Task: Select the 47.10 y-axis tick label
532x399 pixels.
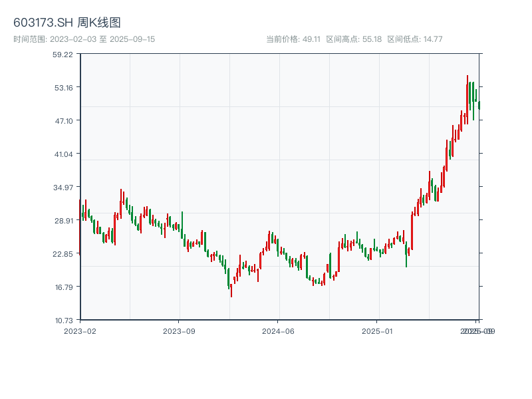Action: pyautogui.click(x=63, y=121)
